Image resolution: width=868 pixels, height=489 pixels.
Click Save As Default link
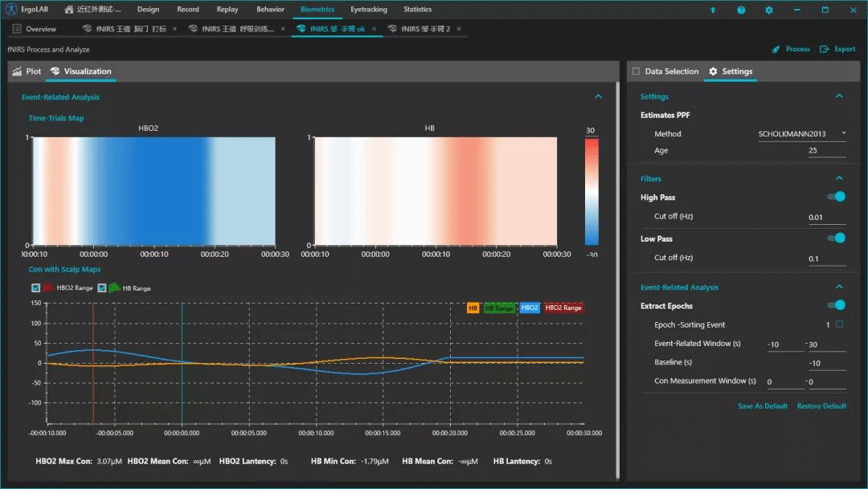click(762, 406)
